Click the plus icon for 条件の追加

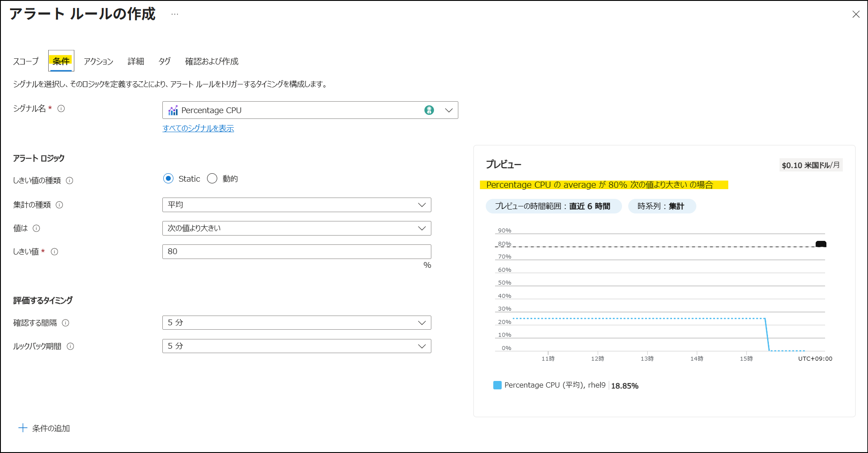click(23, 428)
